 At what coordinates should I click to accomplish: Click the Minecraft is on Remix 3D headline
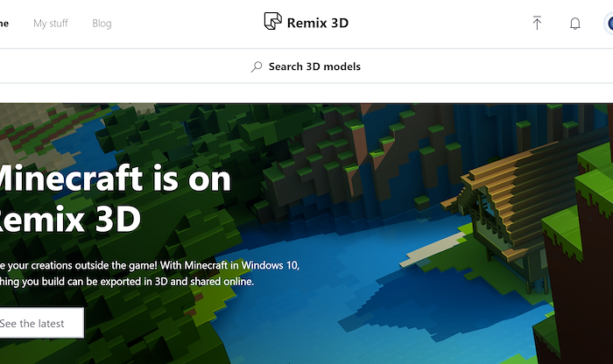pos(116,198)
